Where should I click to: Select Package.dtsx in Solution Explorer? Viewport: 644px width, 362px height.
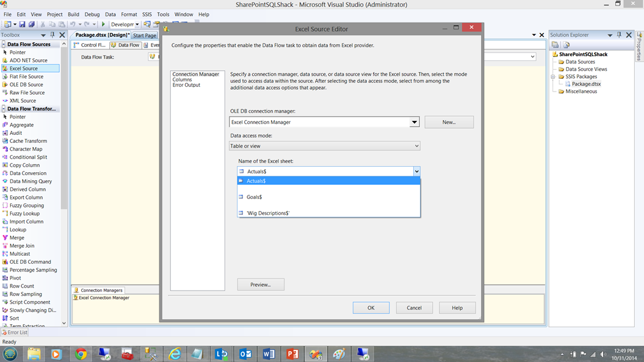586,84
